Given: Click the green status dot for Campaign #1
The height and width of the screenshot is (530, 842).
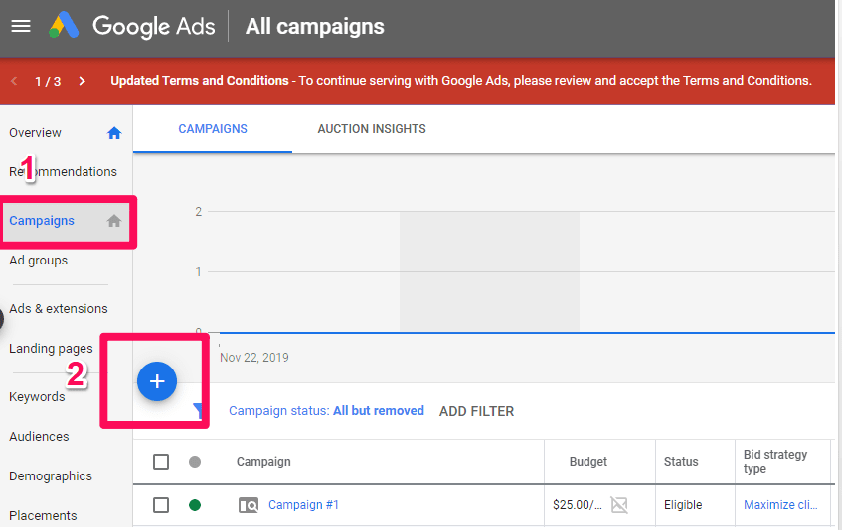Looking at the screenshot, I should (195, 505).
